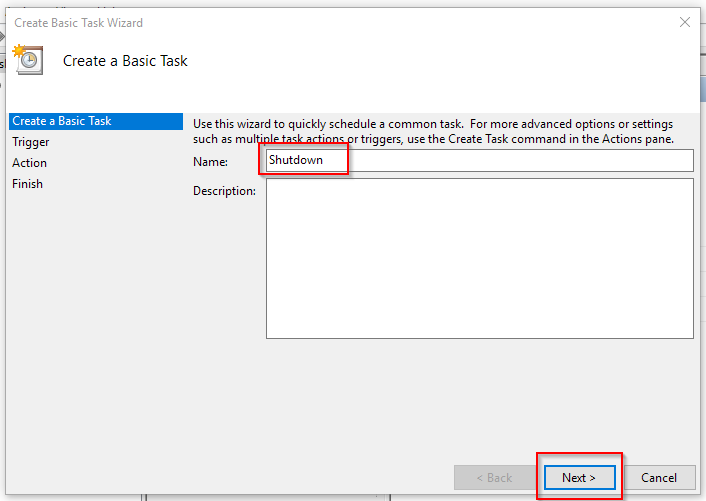Click the Next button

[x=579, y=477]
